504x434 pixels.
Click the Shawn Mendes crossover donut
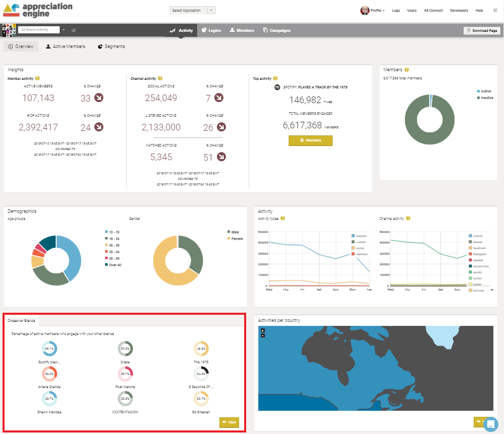coord(50,399)
